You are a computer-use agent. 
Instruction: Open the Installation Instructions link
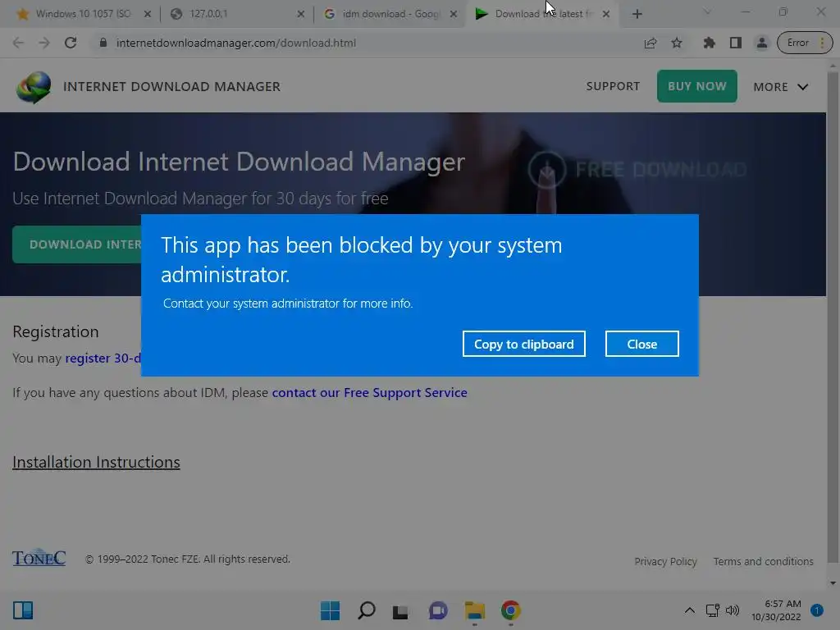click(97, 462)
